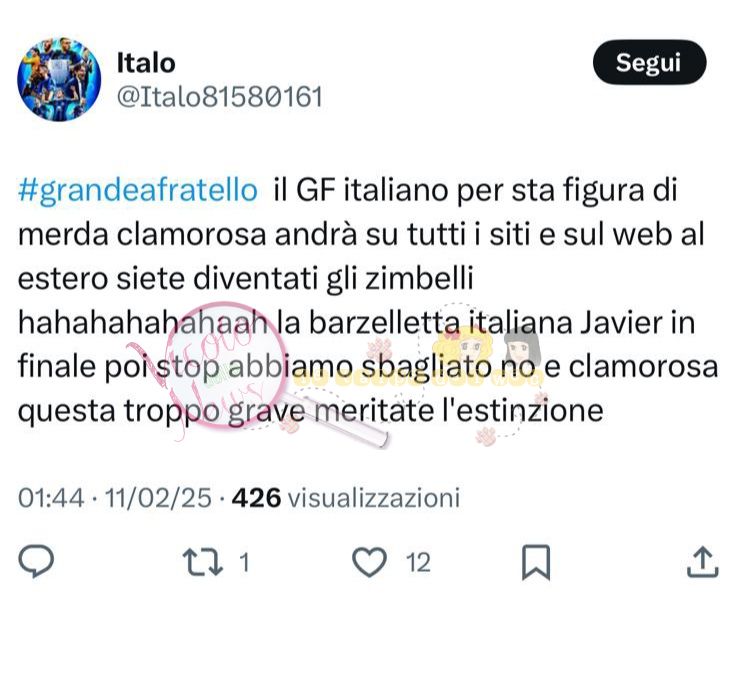Click the blonde cartoon girl watermark
This screenshot has width=739, height=694.
pos(463,349)
